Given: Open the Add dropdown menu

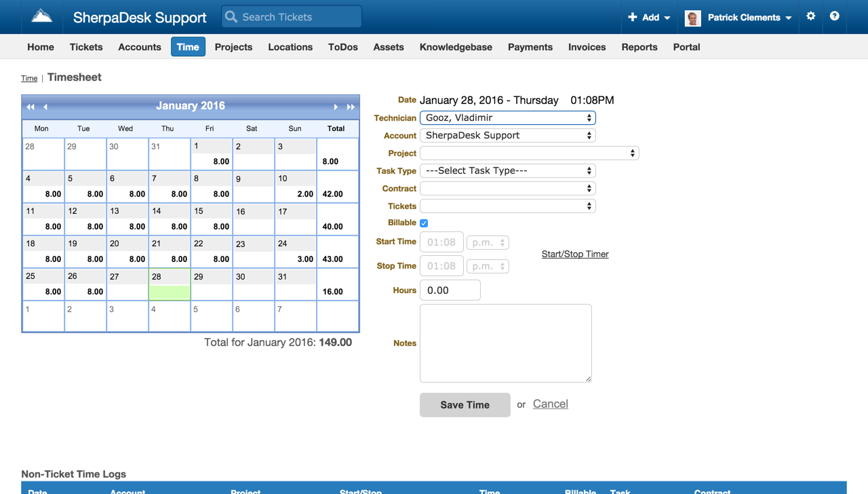Looking at the screenshot, I should 649,18.
